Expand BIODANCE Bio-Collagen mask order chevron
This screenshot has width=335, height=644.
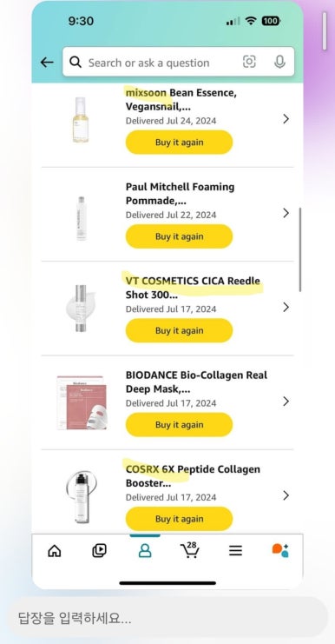point(286,402)
